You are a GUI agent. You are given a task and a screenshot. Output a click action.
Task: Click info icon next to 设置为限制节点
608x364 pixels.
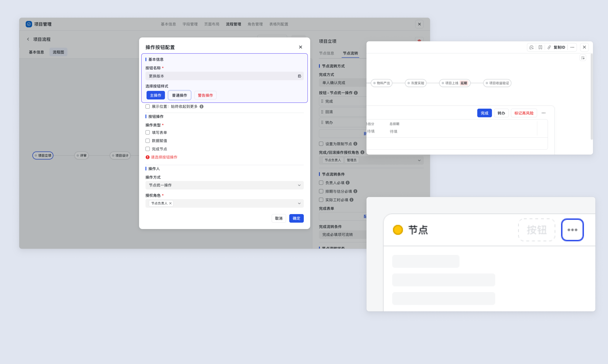click(x=355, y=144)
